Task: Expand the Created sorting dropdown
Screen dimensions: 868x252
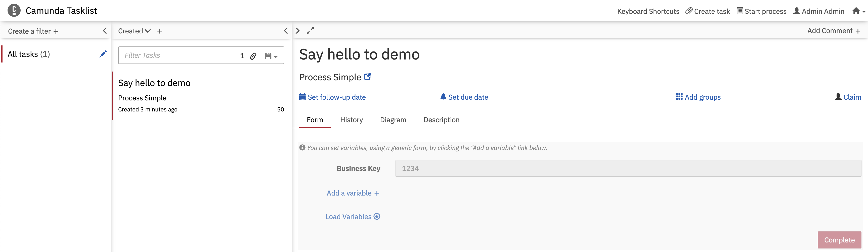Action: tap(134, 31)
